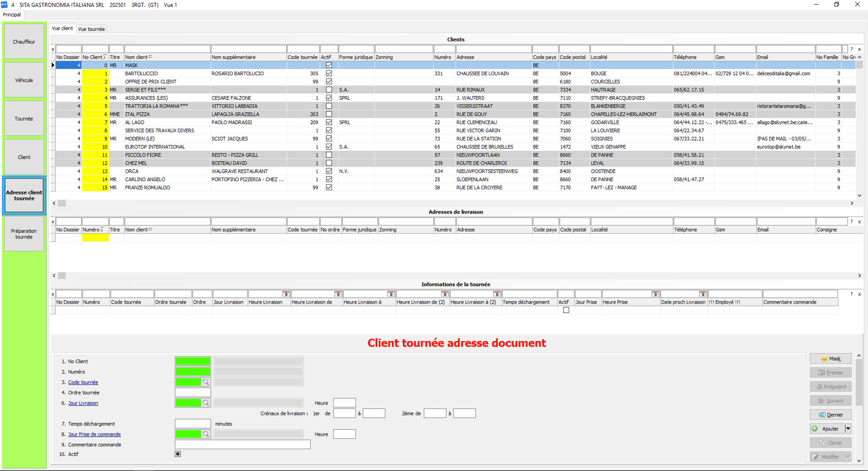Click Clients grid vertical scrollbar down arrow
Viewport: 868px width, 471px height.
click(859, 196)
